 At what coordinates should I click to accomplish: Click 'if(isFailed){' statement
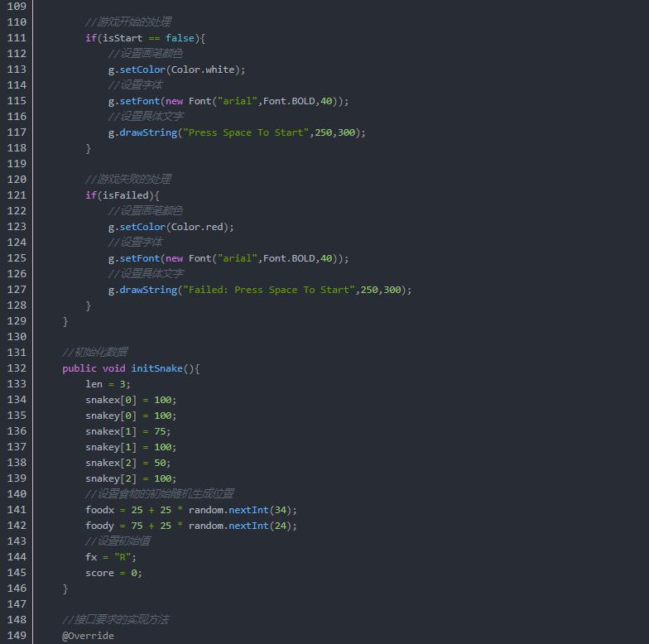(123, 195)
